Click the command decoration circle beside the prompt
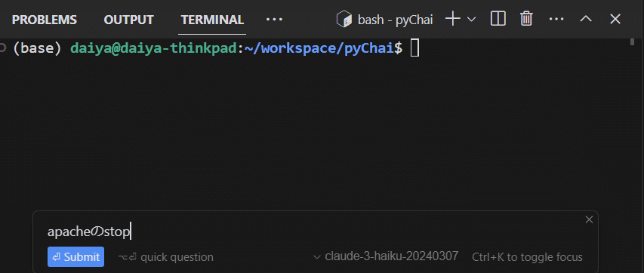The width and height of the screenshot is (644, 273). tap(3, 48)
